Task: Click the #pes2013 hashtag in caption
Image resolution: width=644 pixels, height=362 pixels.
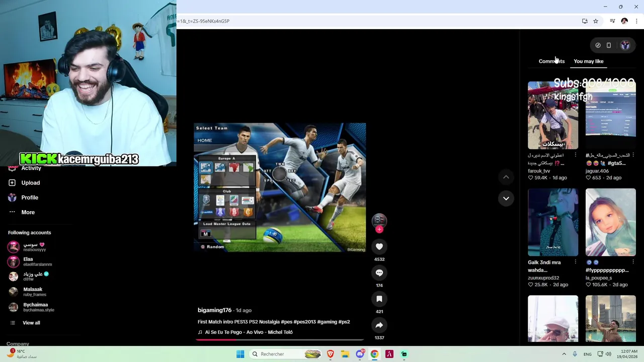Action: click(x=304, y=322)
